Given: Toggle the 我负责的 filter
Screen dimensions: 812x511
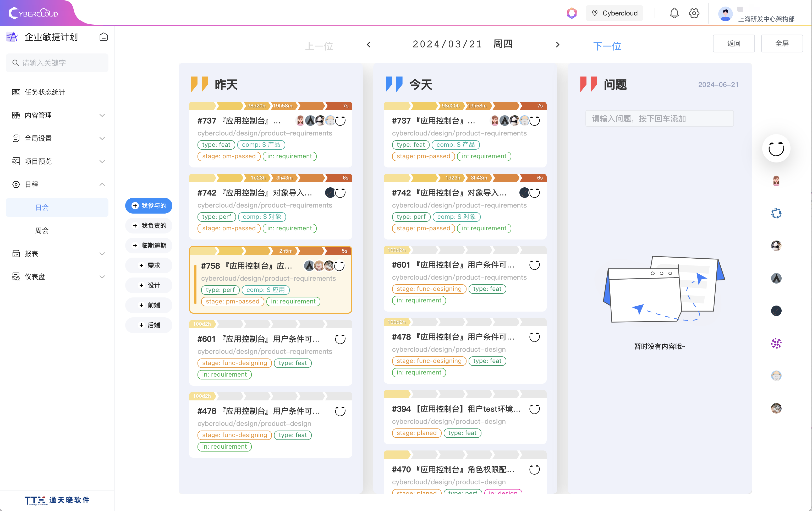Looking at the screenshot, I should point(149,225).
